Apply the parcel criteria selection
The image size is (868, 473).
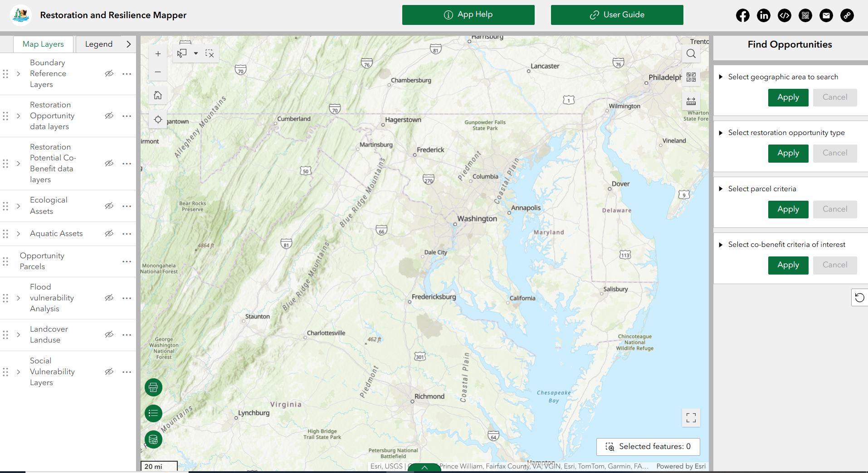pyautogui.click(x=788, y=209)
